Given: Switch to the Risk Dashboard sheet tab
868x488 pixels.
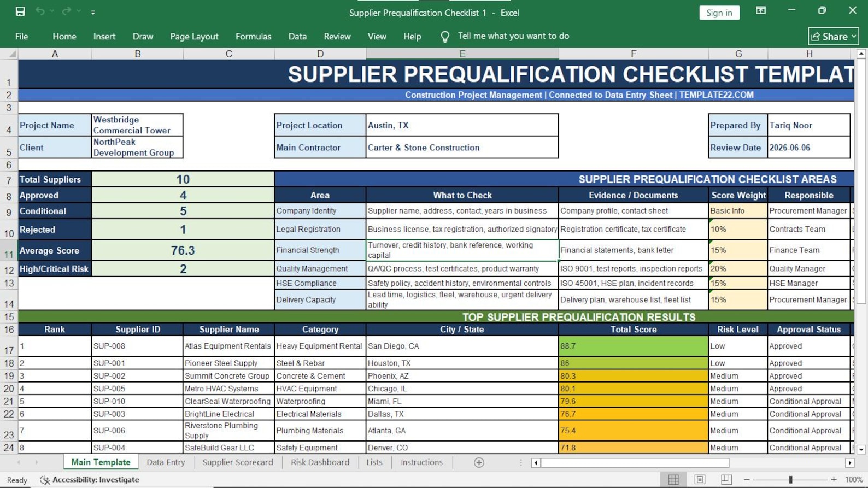Looking at the screenshot, I should [320, 462].
